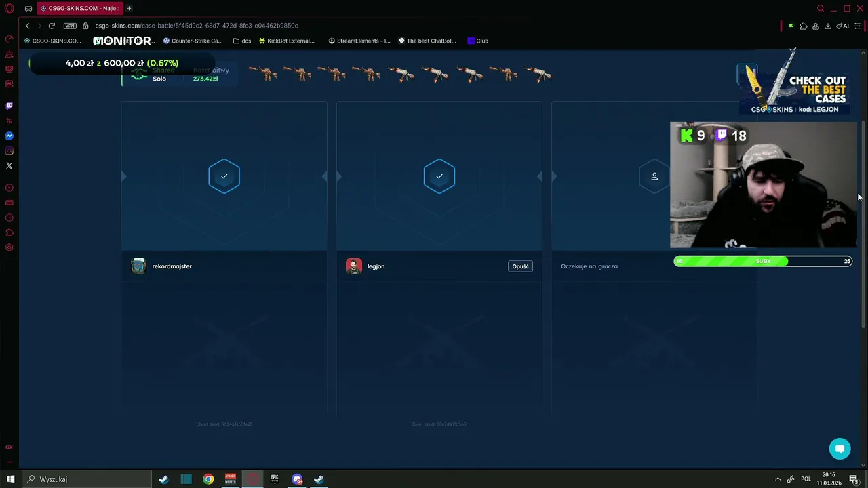Open the KickBot External bookmark

pos(286,41)
